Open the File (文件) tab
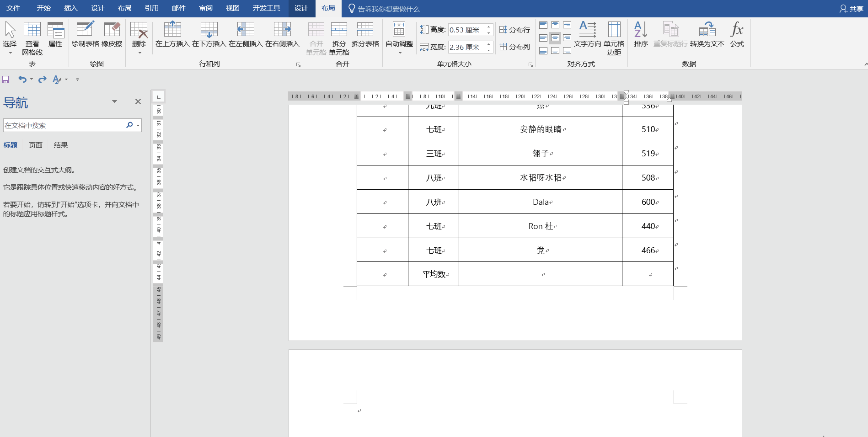The width and height of the screenshot is (868, 437). coord(13,8)
